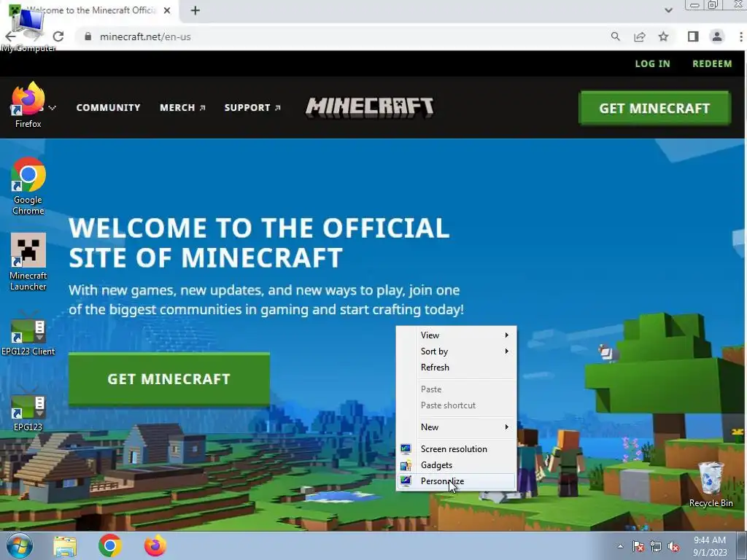747x560 pixels.
Task: Open the Windows Start menu orb
Action: click(19, 546)
